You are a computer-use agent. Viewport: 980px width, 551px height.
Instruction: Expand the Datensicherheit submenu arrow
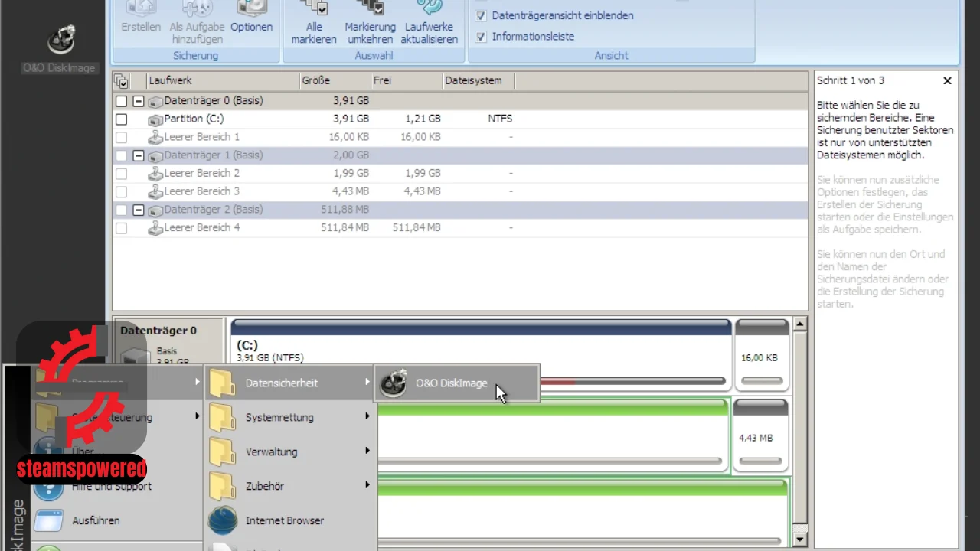(367, 382)
